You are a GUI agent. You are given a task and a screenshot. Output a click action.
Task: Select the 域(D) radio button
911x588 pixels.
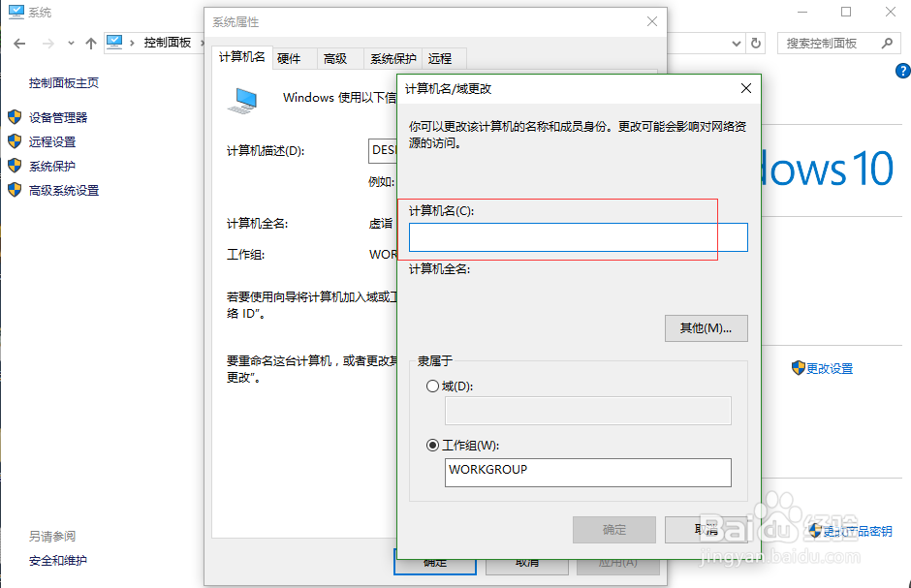click(x=431, y=386)
